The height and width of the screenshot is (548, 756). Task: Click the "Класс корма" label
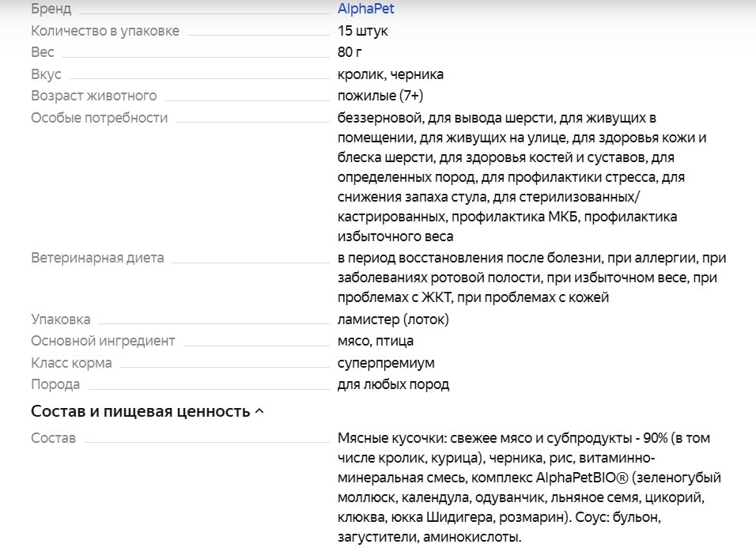tap(71, 363)
